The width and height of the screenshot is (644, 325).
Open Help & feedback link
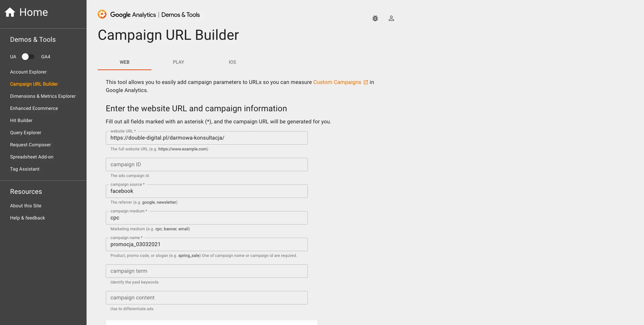[x=28, y=218]
